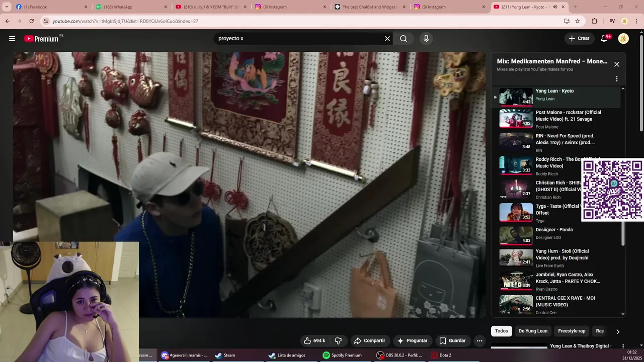Image resolution: width=644 pixels, height=362 pixels.
Task: Mute the Yung Lean tab via speaker icon
Action: (555, 7)
